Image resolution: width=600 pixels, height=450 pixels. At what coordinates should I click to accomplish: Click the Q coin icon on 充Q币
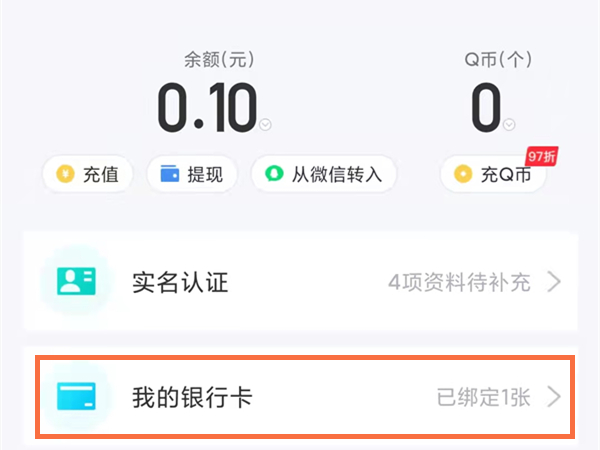pos(463,175)
